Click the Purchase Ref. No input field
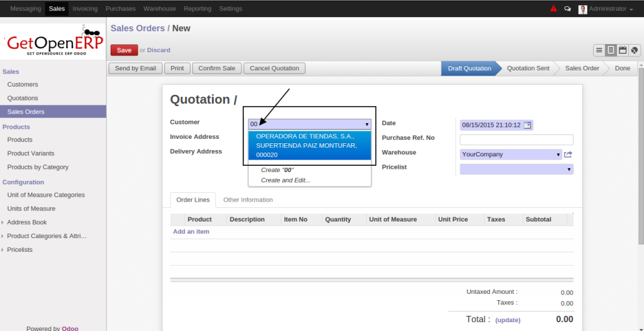 tap(516, 139)
